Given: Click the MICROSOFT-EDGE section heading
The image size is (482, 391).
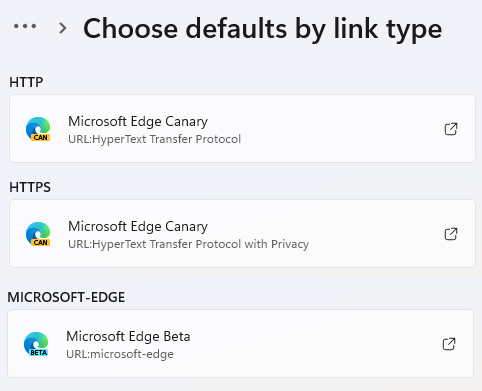Looking at the screenshot, I should click(66, 297).
